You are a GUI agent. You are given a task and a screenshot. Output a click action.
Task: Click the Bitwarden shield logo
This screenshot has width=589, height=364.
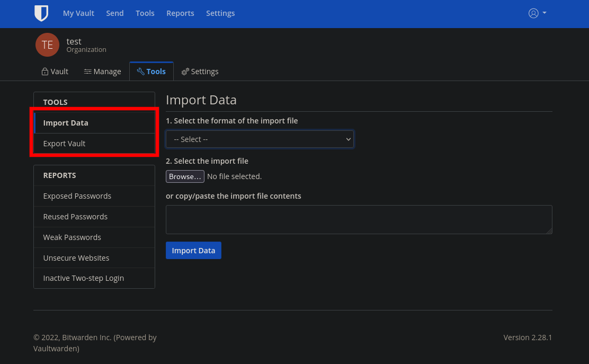point(41,13)
